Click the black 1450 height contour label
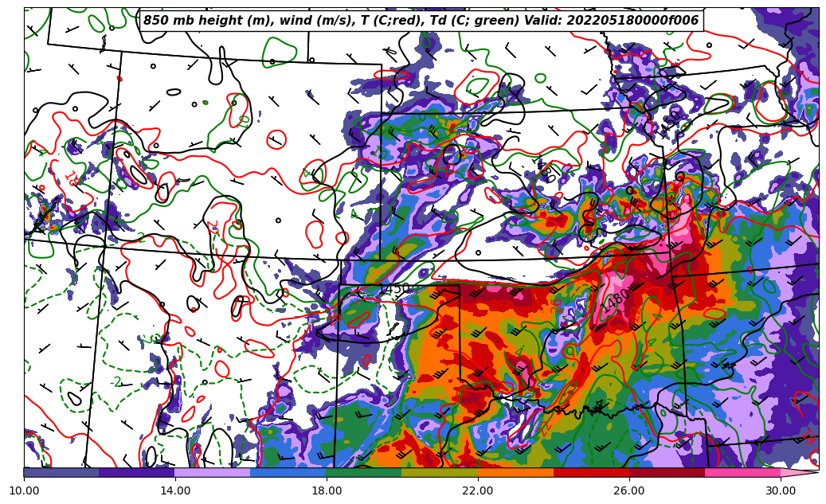The height and width of the screenshot is (504, 826). (x=395, y=289)
